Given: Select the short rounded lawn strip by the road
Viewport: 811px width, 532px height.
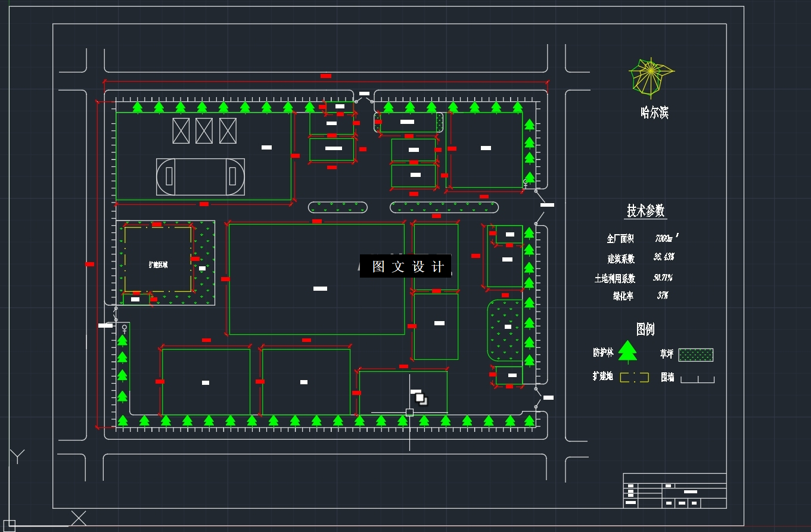Looking at the screenshot, I should click(x=337, y=207).
